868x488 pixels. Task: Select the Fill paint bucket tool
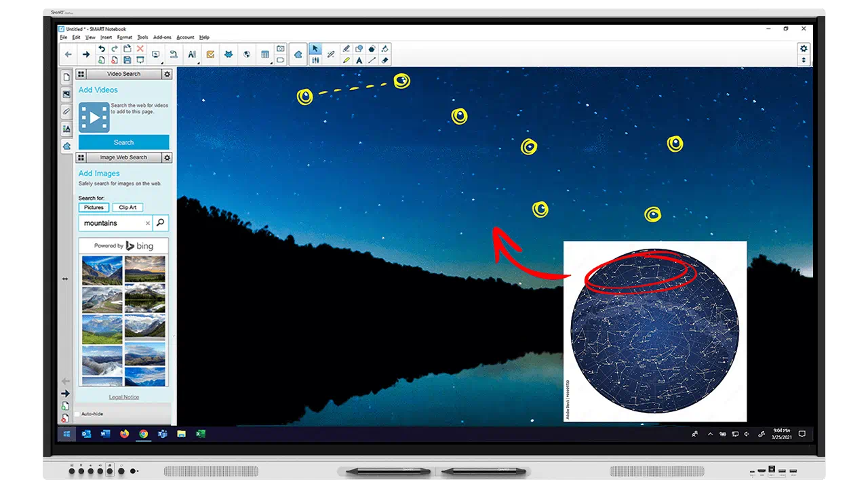(384, 49)
